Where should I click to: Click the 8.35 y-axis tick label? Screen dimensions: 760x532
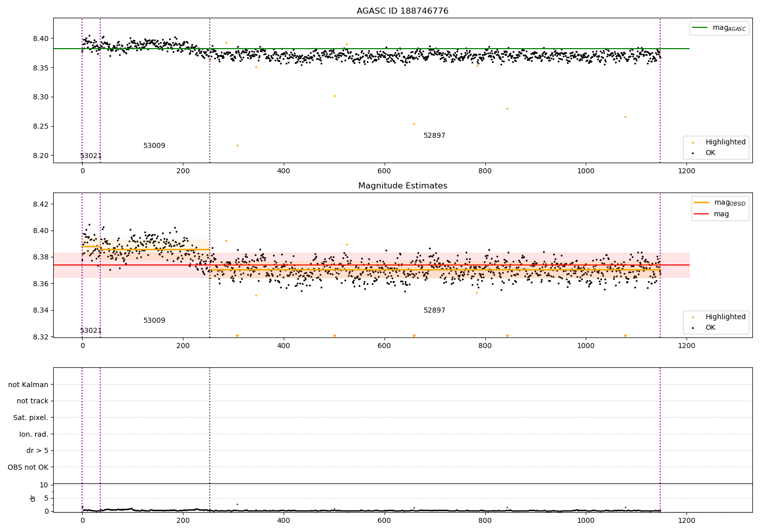(41, 68)
